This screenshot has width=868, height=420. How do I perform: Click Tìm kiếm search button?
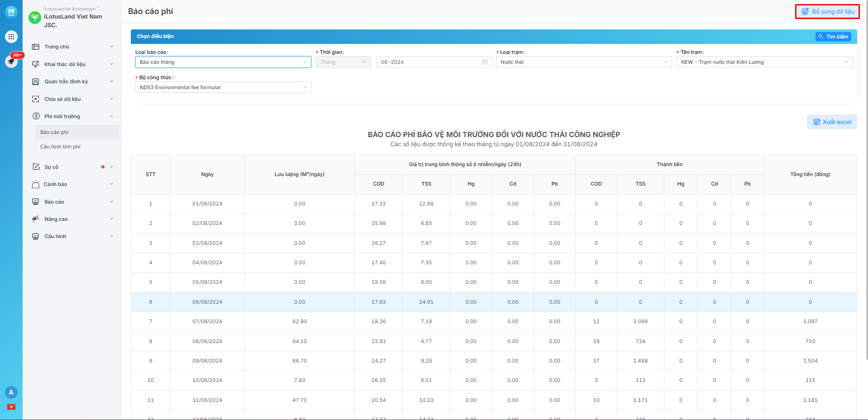[833, 37]
